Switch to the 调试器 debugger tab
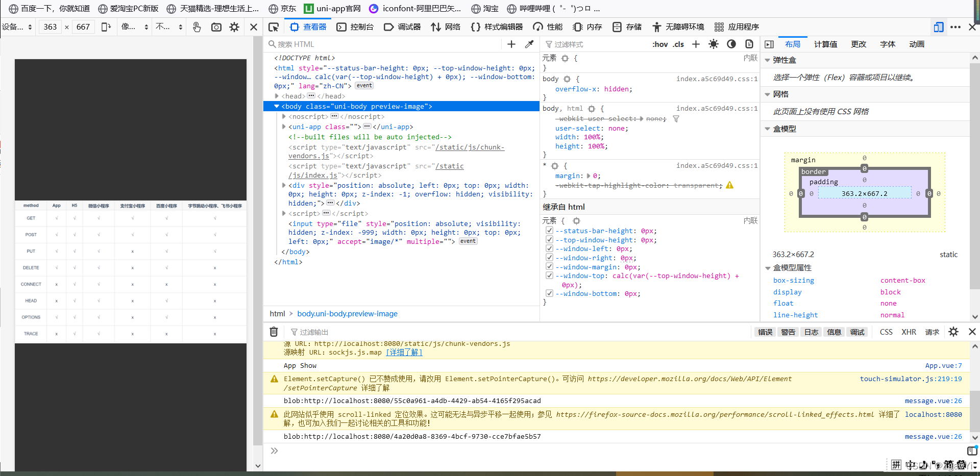980x476 pixels. point(402,27)
